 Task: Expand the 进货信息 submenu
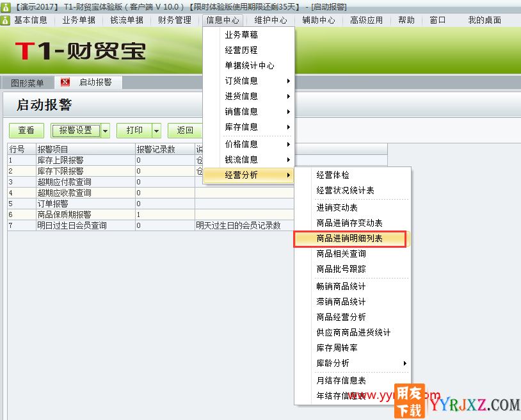pos(248,96)
